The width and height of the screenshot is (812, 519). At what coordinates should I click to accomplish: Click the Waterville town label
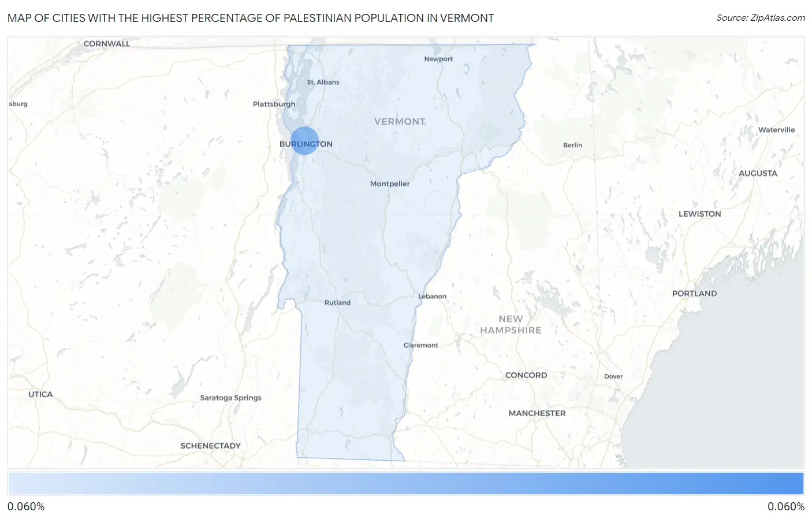click(776, 130)
